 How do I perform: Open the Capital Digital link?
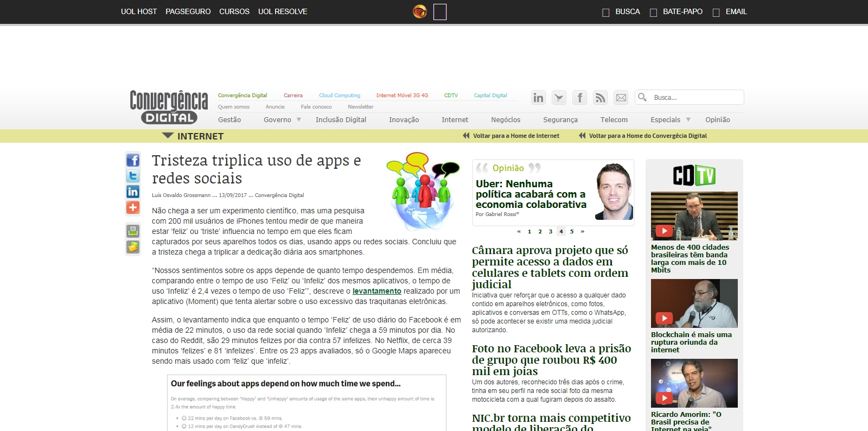point(490,96)
